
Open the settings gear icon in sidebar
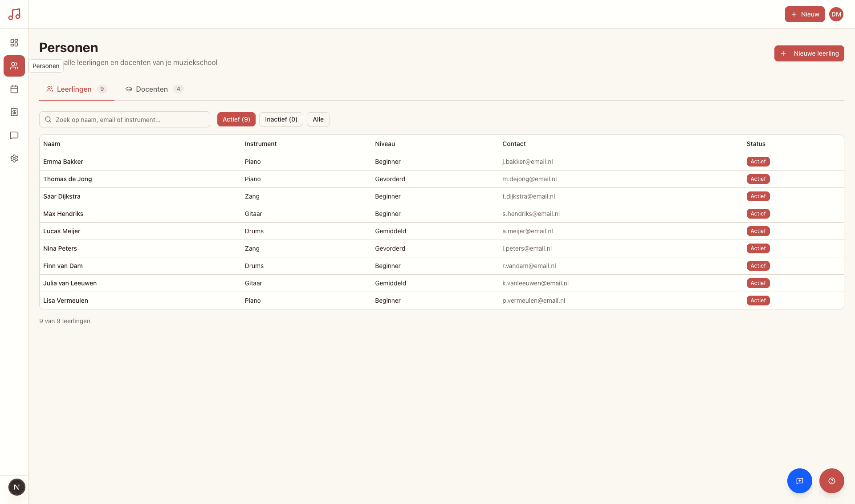pos(14,159)
